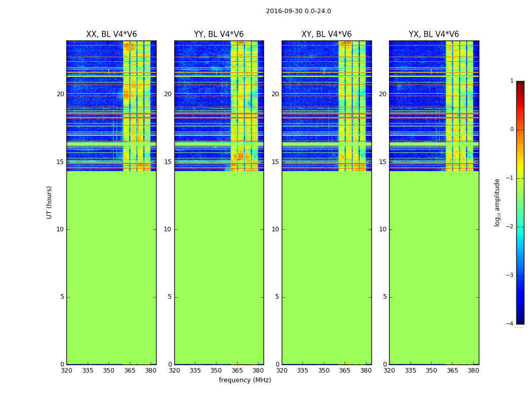The image size is (532, 405).
Task: Click the colorbar tick labeled 0
Action: pyautogui.click(x=512, y=130)
